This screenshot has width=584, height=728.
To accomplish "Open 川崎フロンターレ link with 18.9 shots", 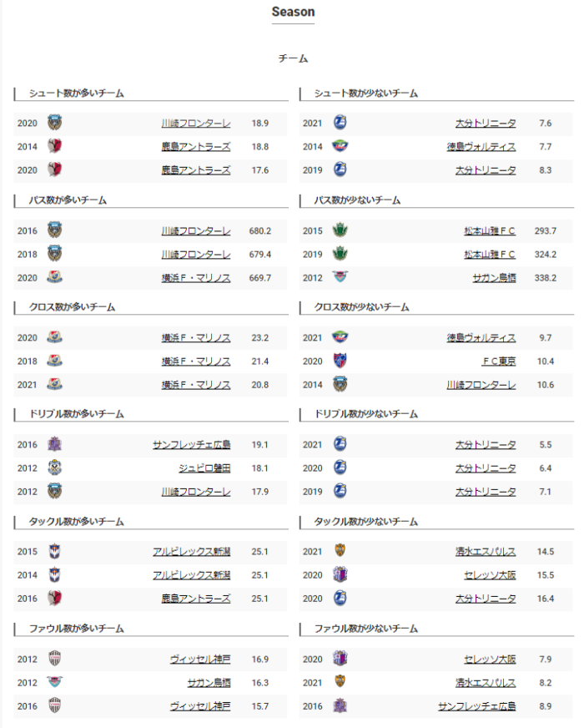I will pyautogui.click(x=196, y=124).
